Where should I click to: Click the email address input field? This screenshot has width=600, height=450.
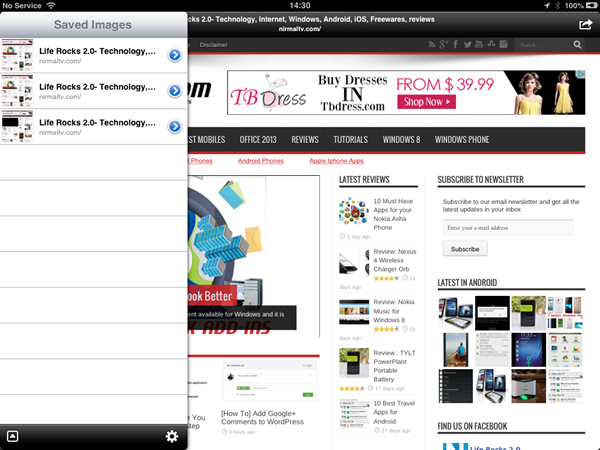[x=508, y=228]
